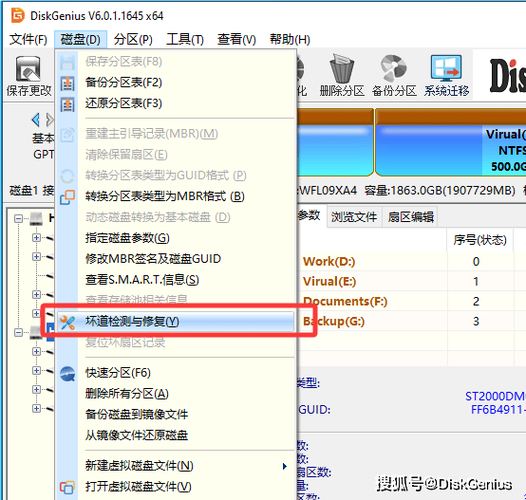Viewport: 526px width, 500px height.
Task: Select 从镜像文件还原磁盘 entry
Action: 176,435
